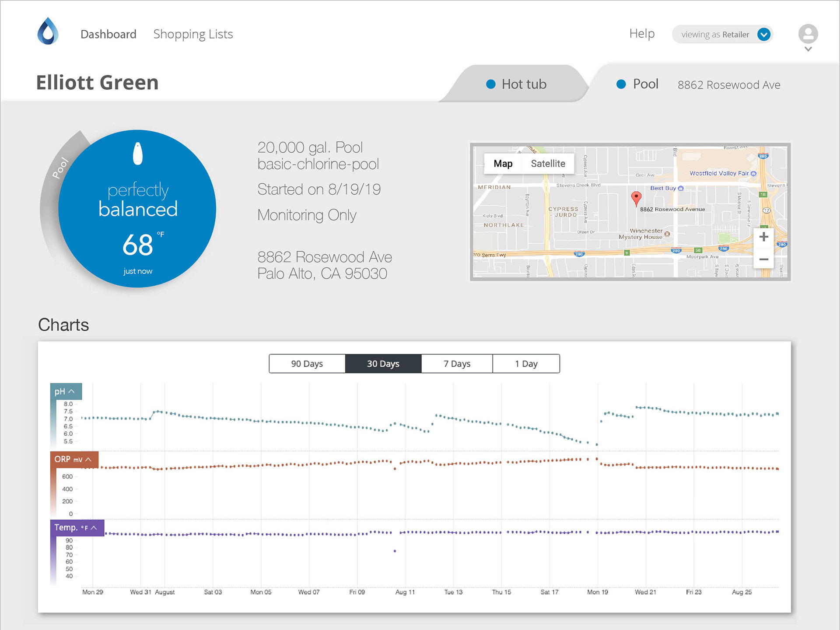Viewport: 840px width, 630px height.
Task: Click the red map location pin
Action: tap(636, 198)
